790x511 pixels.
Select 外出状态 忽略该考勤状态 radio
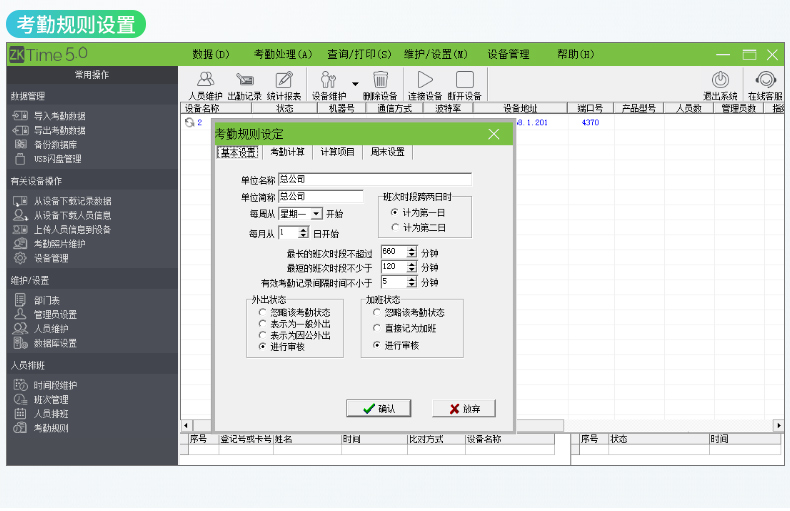[262, 312]
